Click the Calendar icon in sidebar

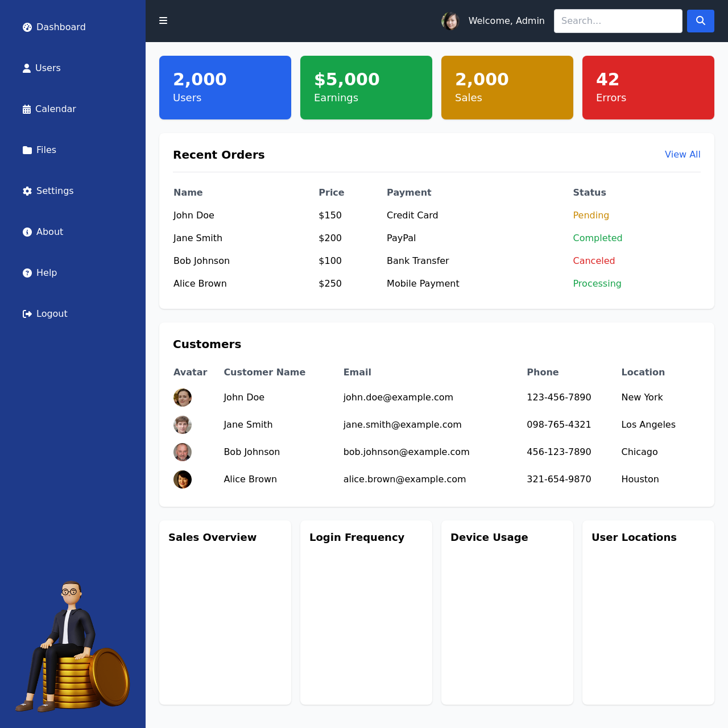tap(27, 109)
